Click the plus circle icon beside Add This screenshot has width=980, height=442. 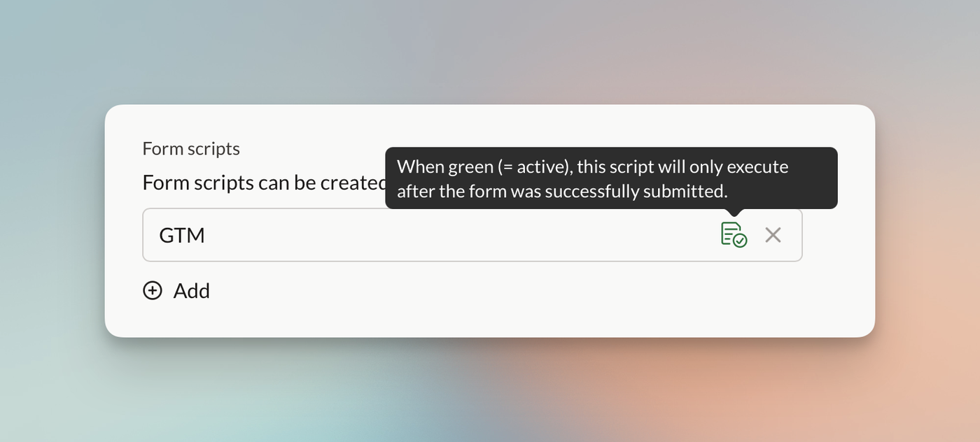click(153, 290)
